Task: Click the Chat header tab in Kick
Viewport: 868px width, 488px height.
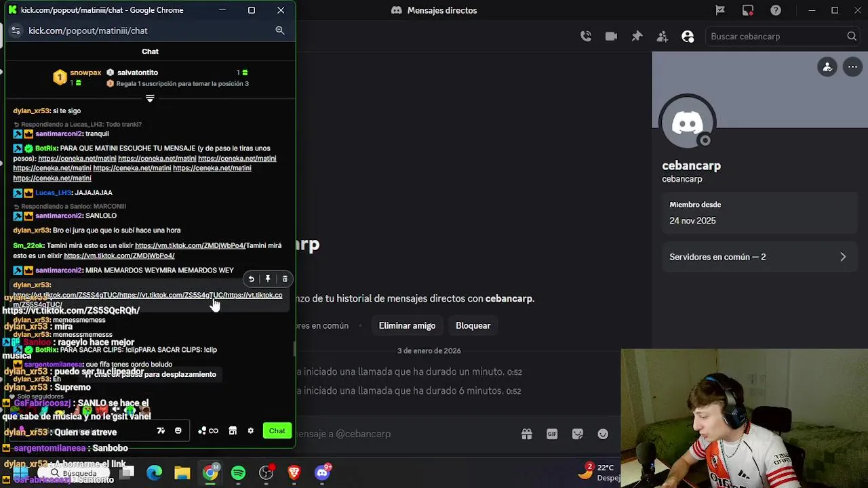Action: point(150,52)
